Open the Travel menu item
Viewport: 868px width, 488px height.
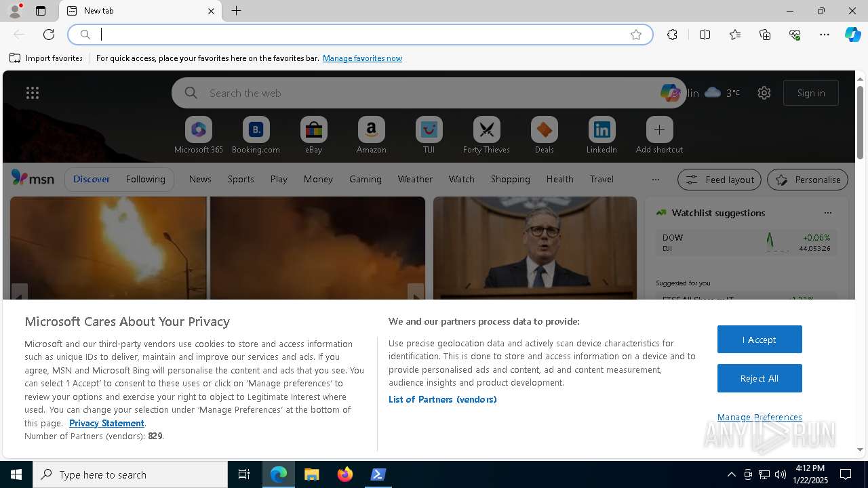601,179
